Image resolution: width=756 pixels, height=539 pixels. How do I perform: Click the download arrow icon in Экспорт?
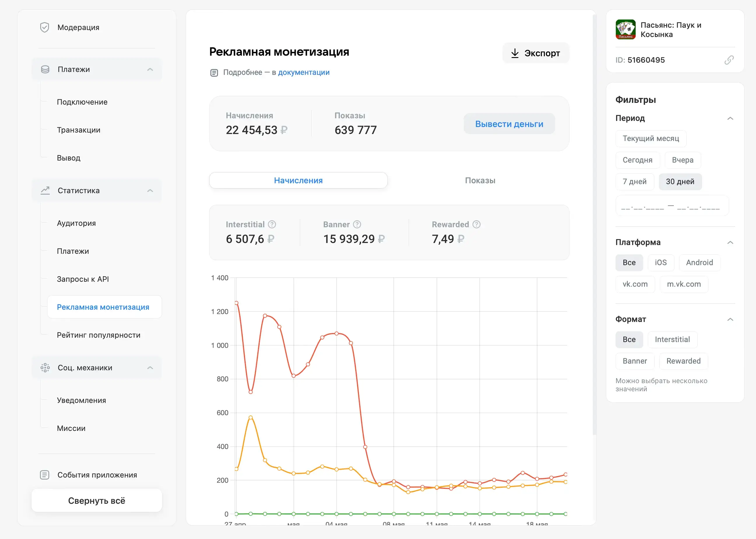pyautogui.click(x=515, y=53)
